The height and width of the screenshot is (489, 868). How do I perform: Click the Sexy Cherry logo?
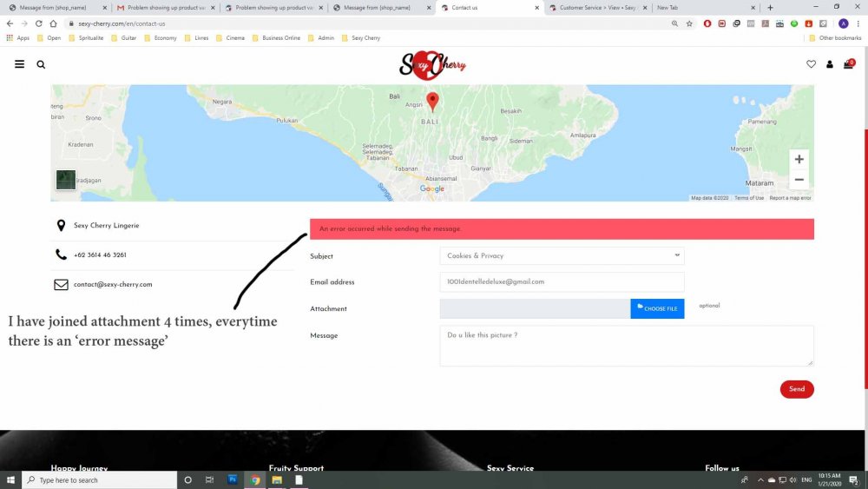432,65
